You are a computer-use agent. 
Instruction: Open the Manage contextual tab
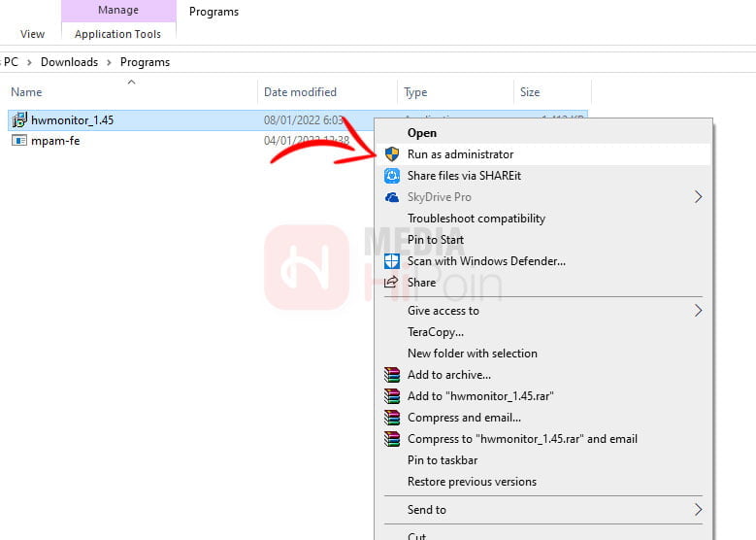point(118,10)
